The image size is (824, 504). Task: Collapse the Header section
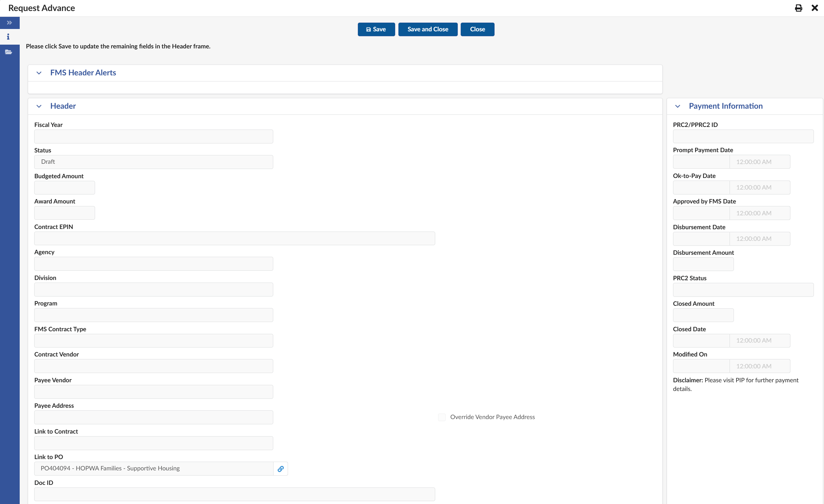[39, 106]
